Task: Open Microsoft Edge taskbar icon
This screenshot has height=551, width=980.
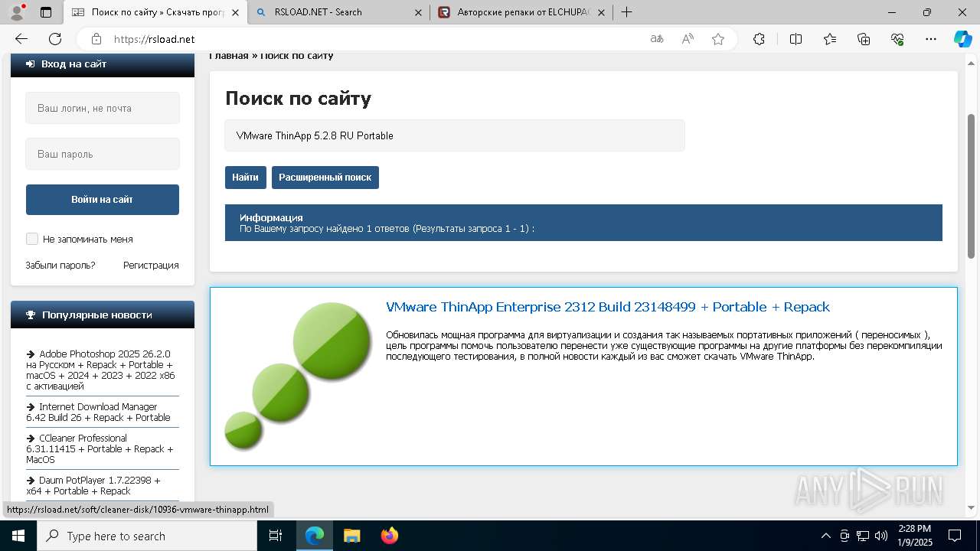Action: (315, 536)
